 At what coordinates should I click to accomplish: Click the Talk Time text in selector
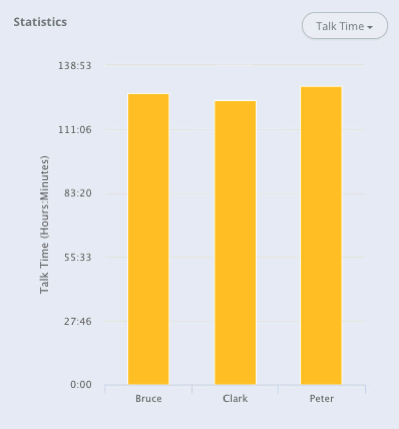pyautogui.click(x=340, y=26)
